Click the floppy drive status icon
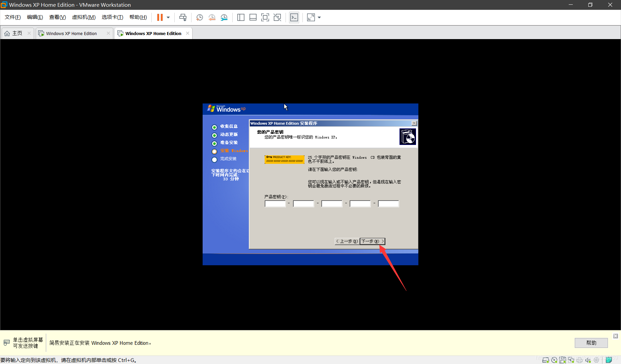Image resolution: width=621 pixels, height=364 pixels. [x=562, y=360]
